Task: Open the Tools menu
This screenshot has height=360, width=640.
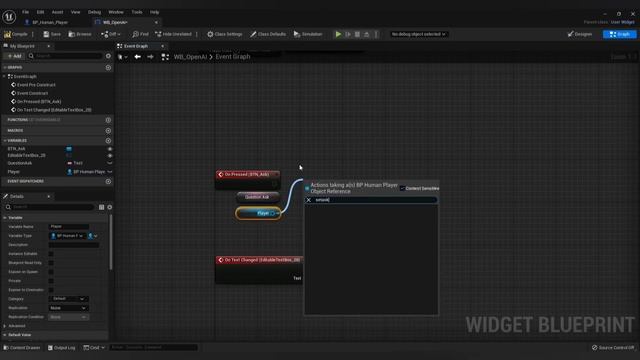Action: pyautogui.click(x=137, y=12)
